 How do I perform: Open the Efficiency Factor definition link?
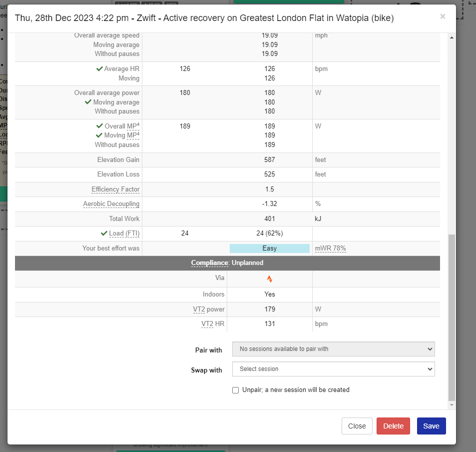click(115, 189)
